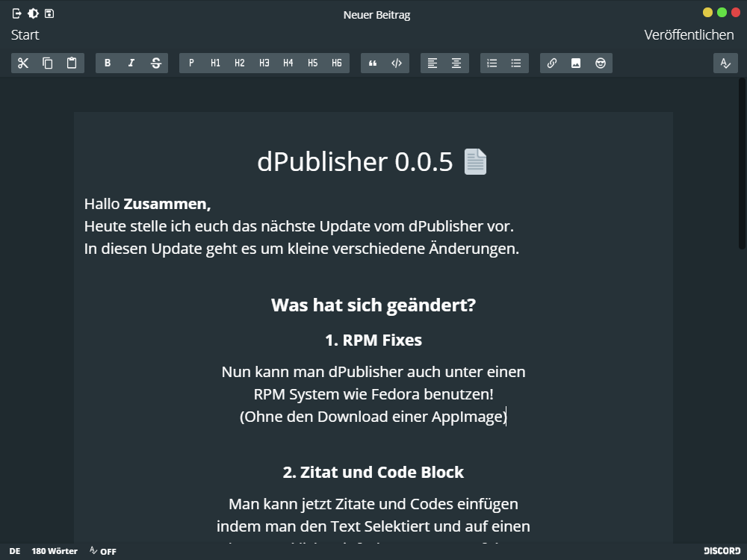Apply H3 heading style
747x560 pixels.
[x=264, y=63]
